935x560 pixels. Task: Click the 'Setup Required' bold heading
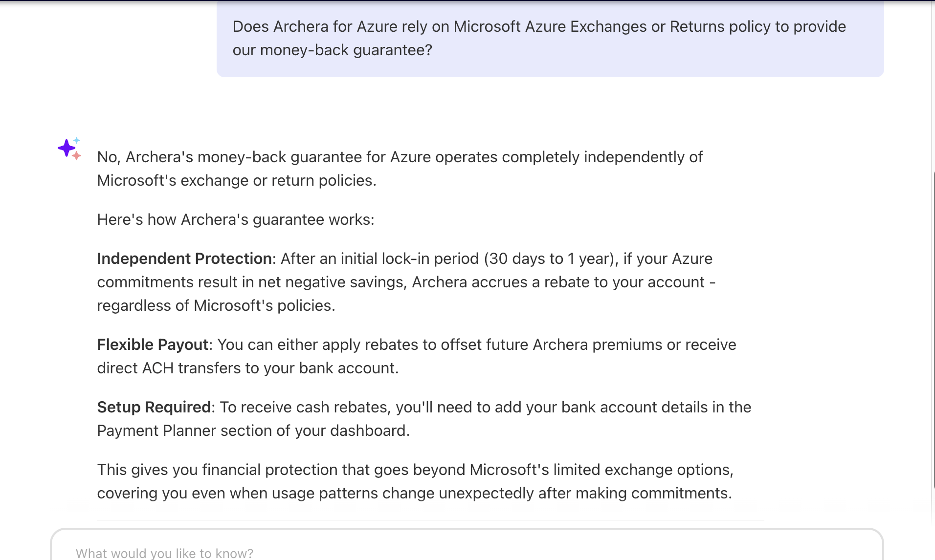[154, 407]
